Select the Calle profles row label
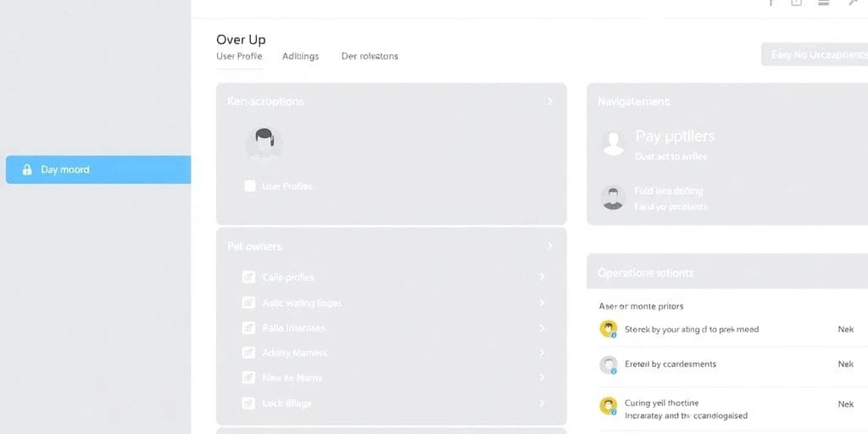Screen dimensions: 868x434 (288, 277)
